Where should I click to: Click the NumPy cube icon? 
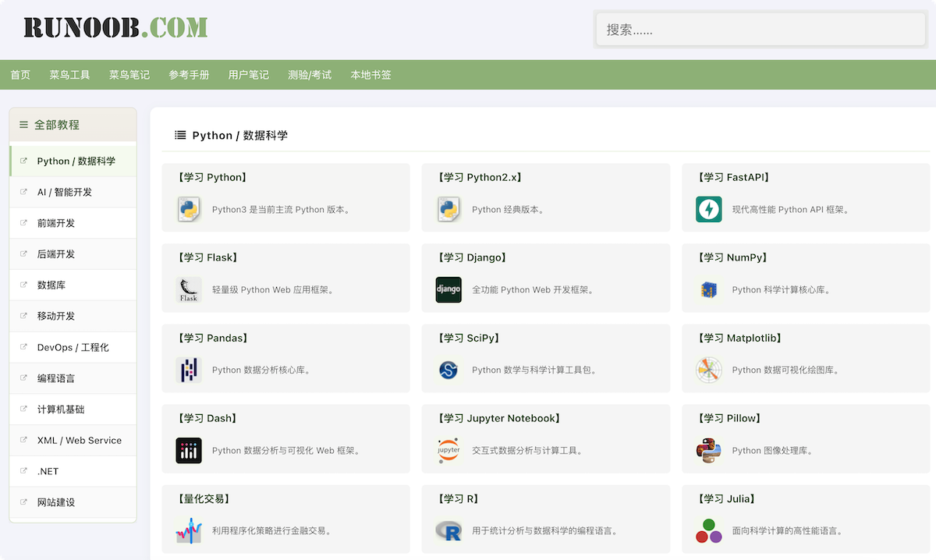tap(709, 289)
